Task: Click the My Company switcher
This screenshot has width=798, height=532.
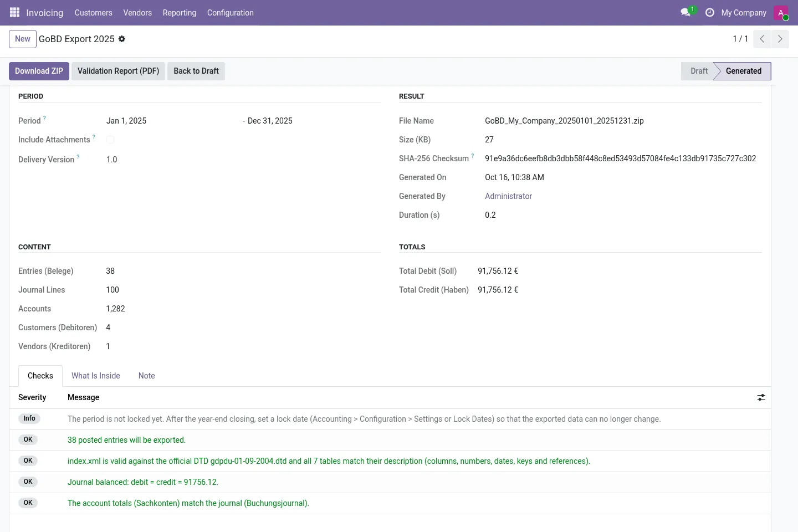Action: click(744, 13)
